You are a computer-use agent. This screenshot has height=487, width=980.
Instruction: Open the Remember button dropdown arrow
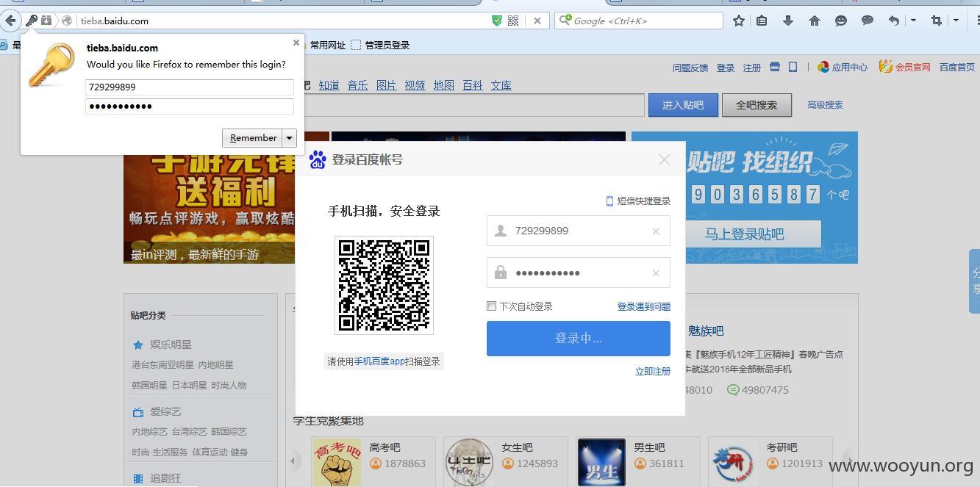[290, 138]
